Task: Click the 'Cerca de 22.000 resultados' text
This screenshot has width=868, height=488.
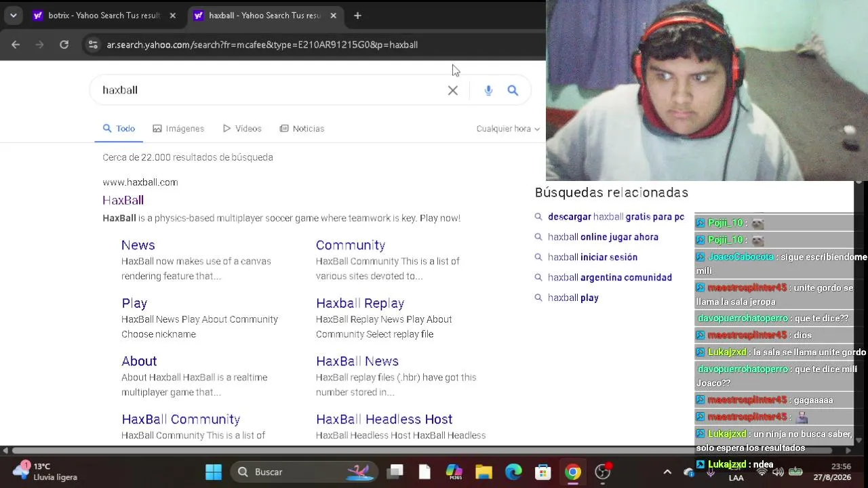Action: [x=188, y=157]
